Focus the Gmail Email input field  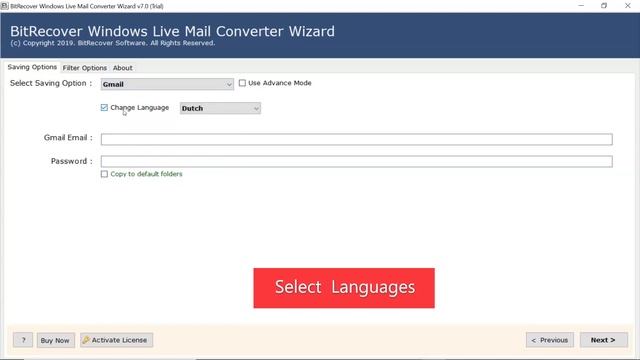tap(356, 139)
